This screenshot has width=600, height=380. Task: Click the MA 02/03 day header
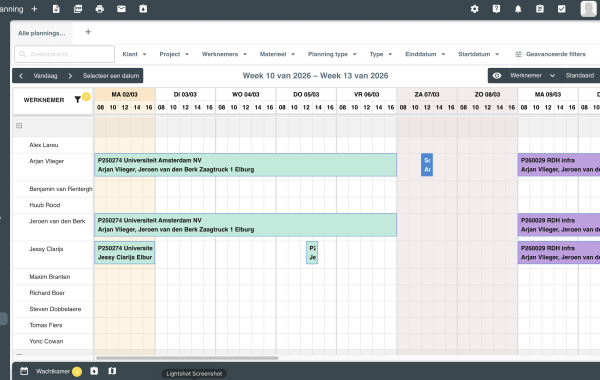tap(125, 95)
